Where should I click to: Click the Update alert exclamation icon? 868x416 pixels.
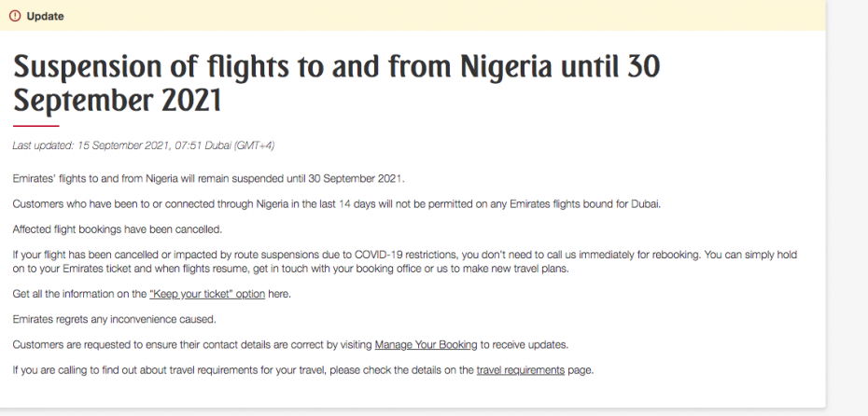coord(14,16)
